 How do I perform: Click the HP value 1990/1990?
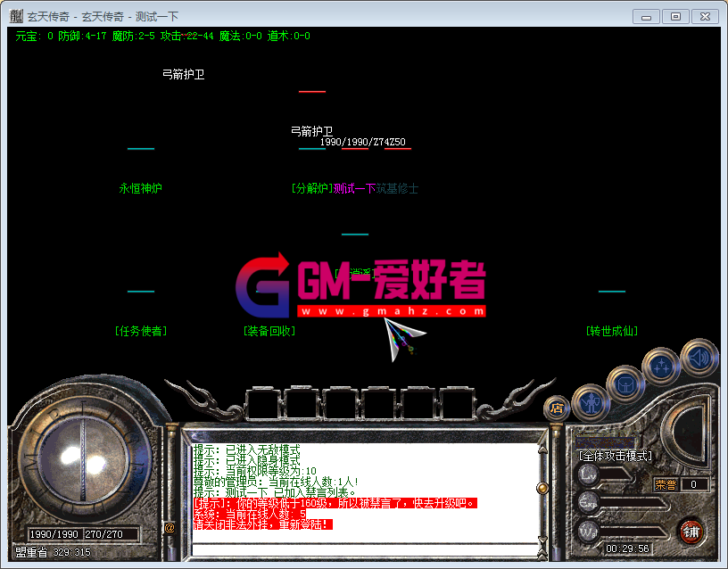[54, 534]
